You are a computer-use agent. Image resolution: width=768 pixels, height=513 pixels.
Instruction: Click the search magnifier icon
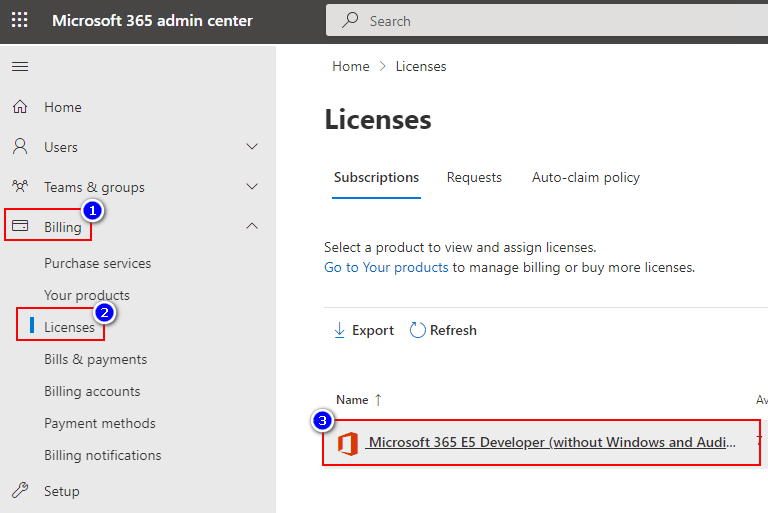(350, 20)
